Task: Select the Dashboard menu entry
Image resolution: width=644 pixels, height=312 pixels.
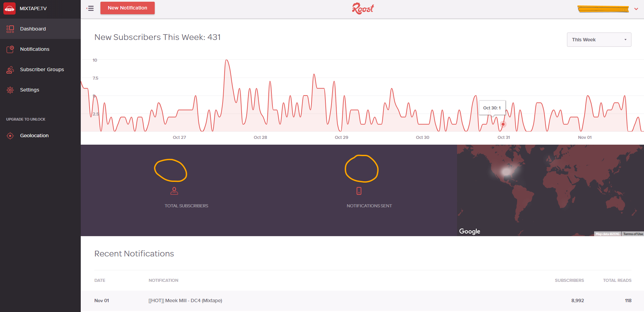Action: pyautogui.click(x=33, y=29)
